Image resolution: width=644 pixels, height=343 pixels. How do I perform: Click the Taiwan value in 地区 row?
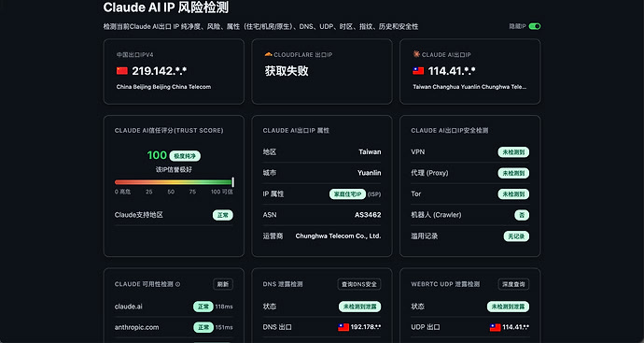click(x=370, y=151)
